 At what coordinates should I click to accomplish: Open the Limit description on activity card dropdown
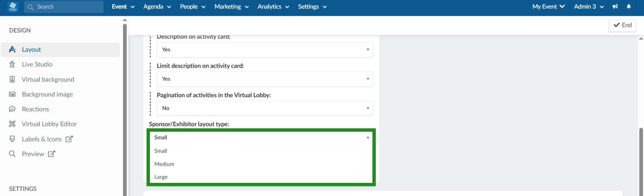(x=265, y=79)
